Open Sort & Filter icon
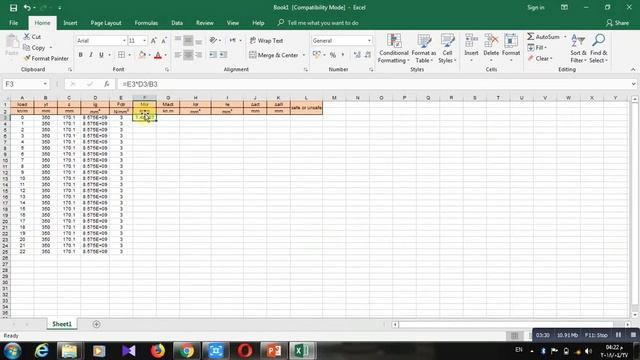The width and height of the screenshot is (640, 360). [x=578, y=41]
